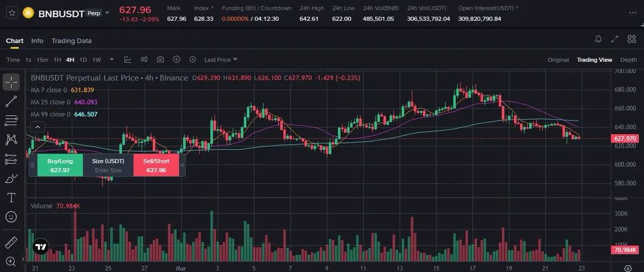Click the MA 7 close indicator legend

pyautogui.click(x=62, y=90)
